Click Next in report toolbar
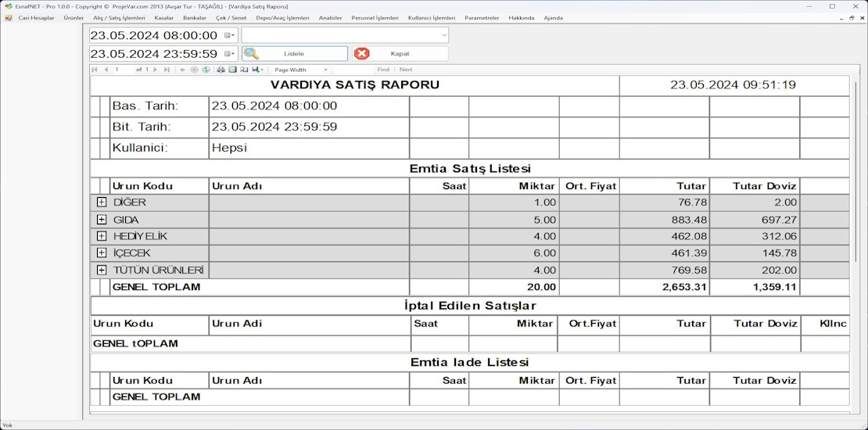This screenshot has width=868, height=430. tap(406, 70)
